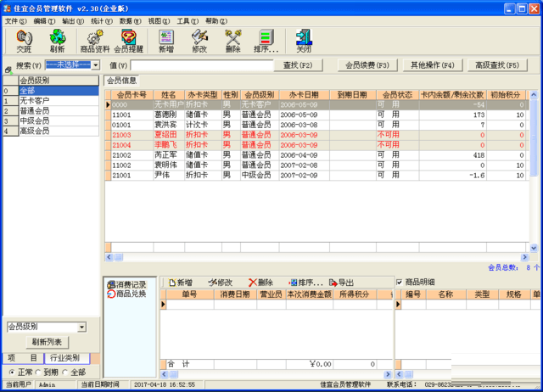This screenshot has width=543, height=392.
Task: Click the 删除 delete toolbar icon
Action: (x=232, y=40)
